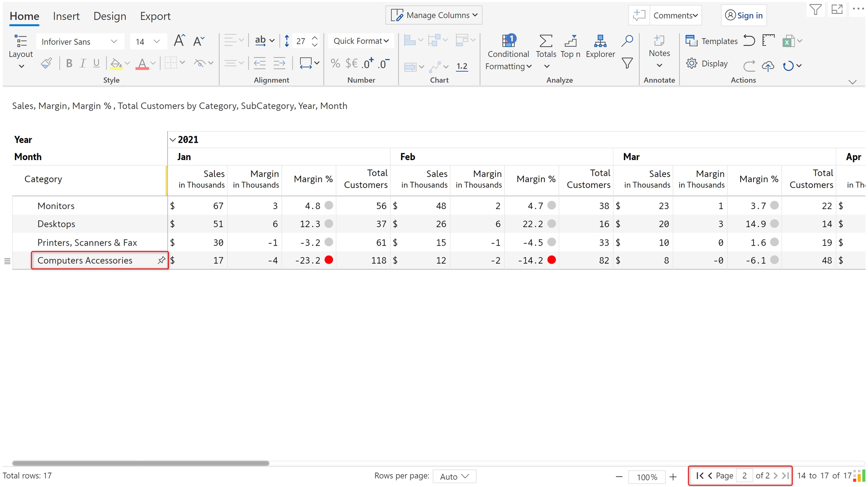Collapse the 2021 year column group
The image size is (868, 487).
(x=173, y=140)
